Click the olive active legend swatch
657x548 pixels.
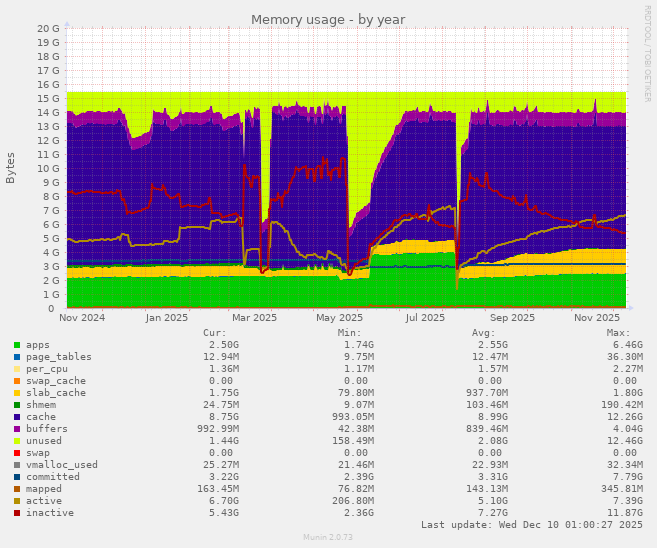point(17,501)
